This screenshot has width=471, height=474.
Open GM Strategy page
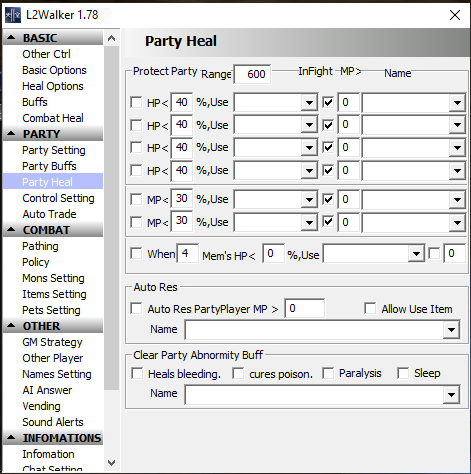[52, 342]
